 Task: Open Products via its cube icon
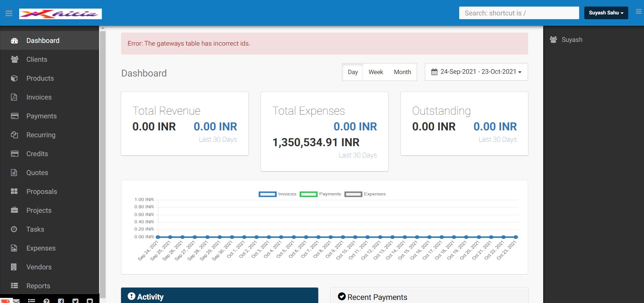14,78
